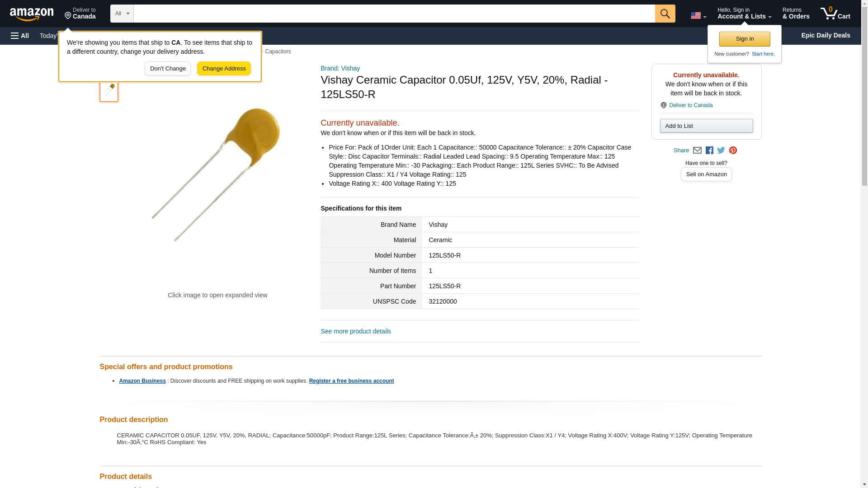Viewport: 868px width, 488px height.
Task: Click the search magnifier button
Action: (665, 14)
